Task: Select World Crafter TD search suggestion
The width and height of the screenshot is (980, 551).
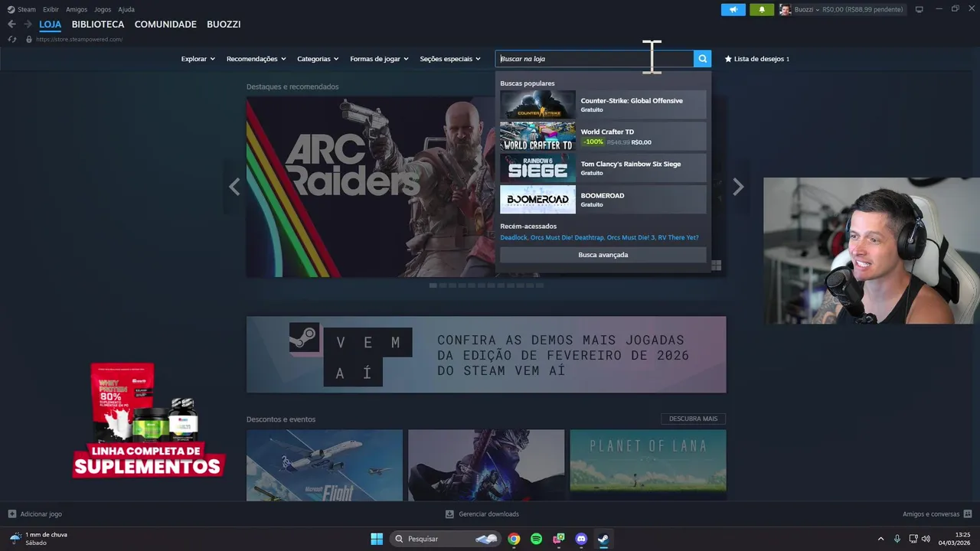Action: 603,136
